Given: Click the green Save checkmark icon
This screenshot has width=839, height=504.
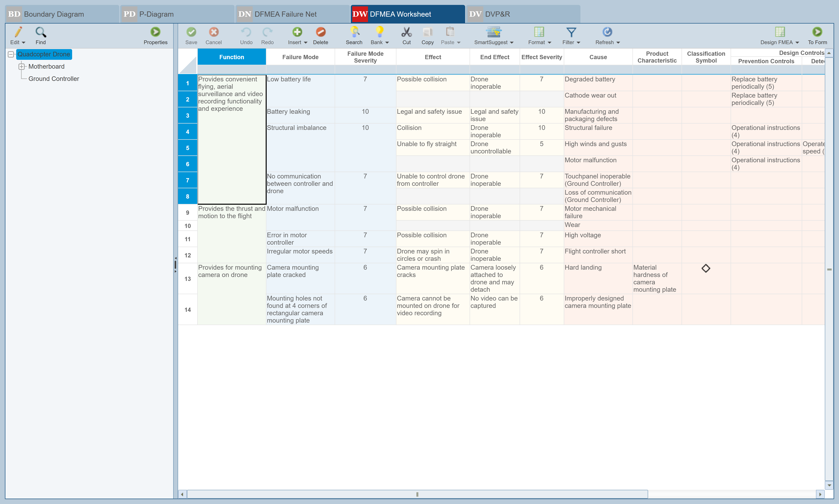Looking at the screenshot, I should click(x=191, y=32).
